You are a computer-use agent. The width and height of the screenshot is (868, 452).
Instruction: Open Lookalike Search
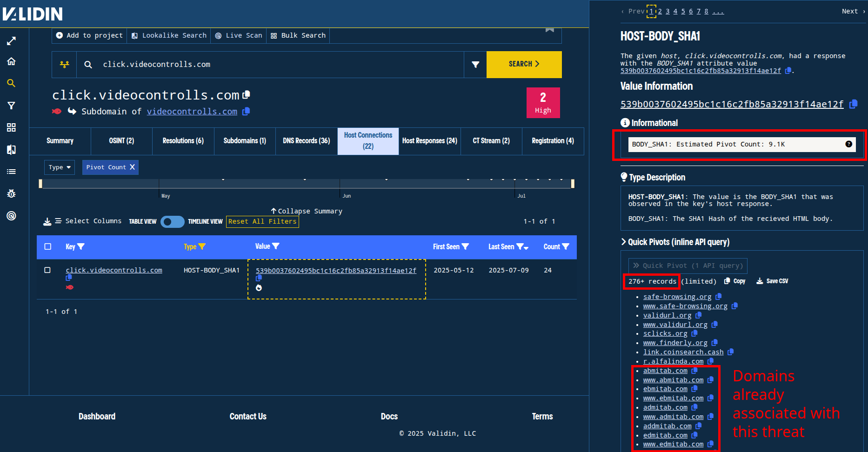pyautogui.click(x=169, y=35)
